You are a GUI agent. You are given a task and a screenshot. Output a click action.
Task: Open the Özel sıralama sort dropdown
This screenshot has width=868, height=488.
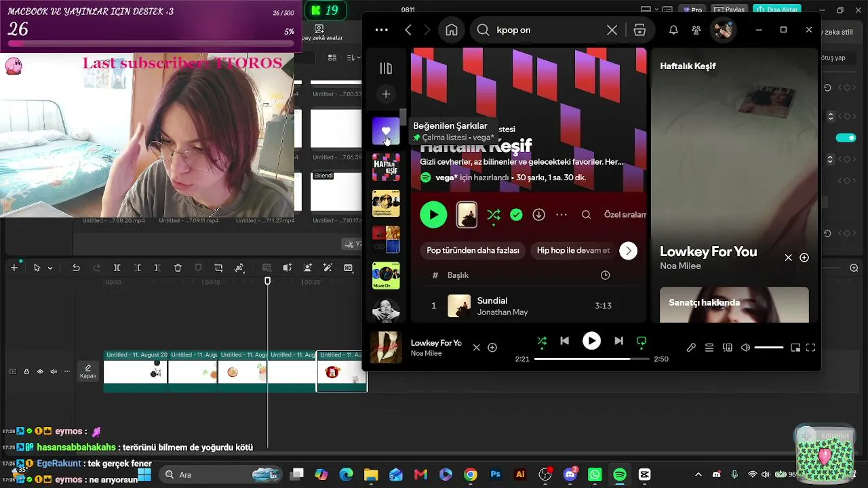(x=625, y=215)
